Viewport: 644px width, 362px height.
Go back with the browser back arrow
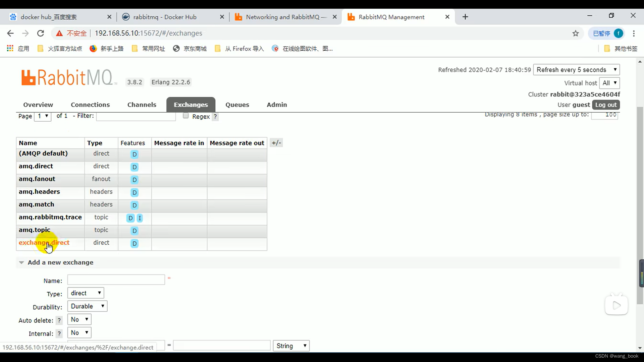tap(10, 33)
